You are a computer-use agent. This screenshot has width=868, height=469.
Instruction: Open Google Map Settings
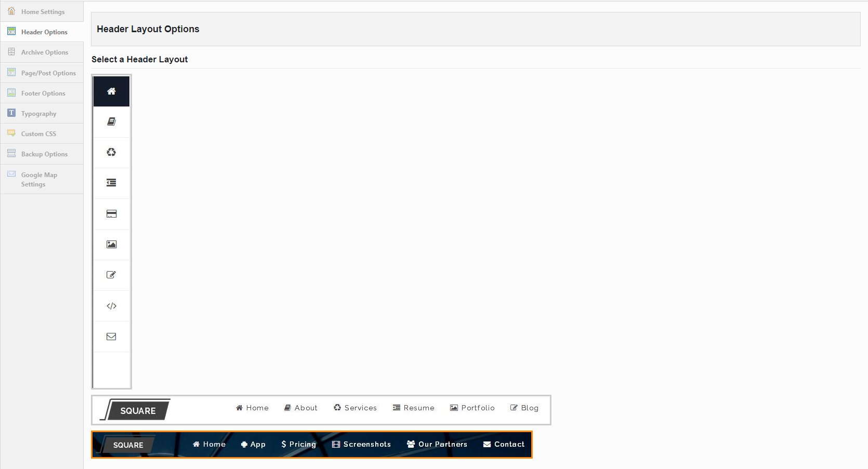point(42,179)
